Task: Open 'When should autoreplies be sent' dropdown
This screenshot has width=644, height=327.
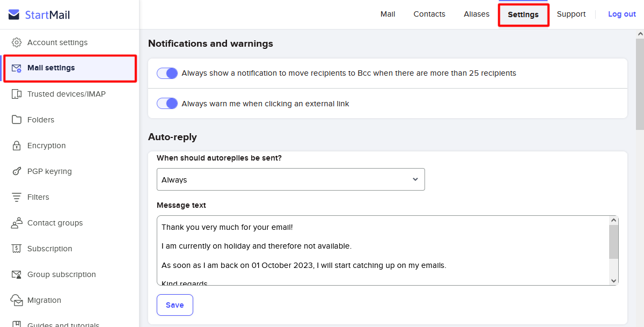Action: [x=290, y=179]
